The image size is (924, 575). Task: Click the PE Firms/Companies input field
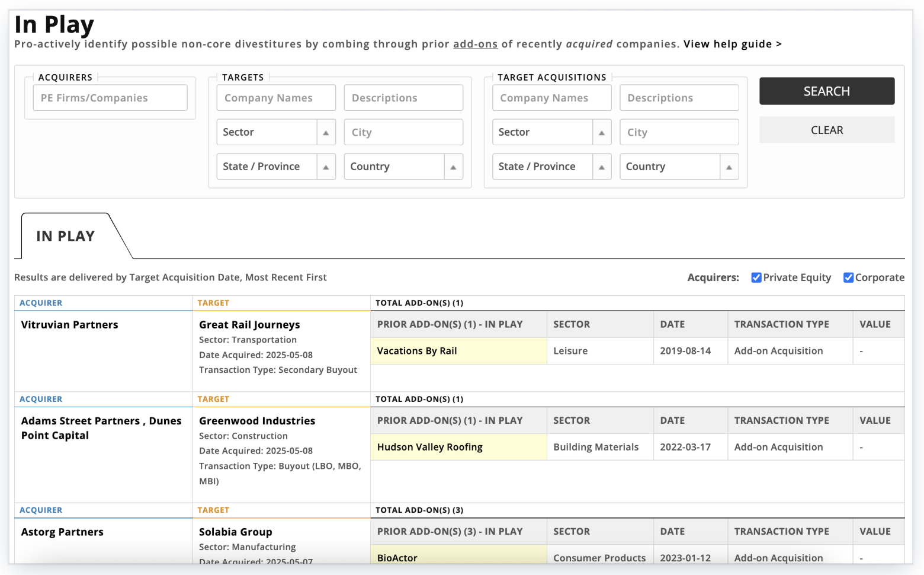[110, 97]
